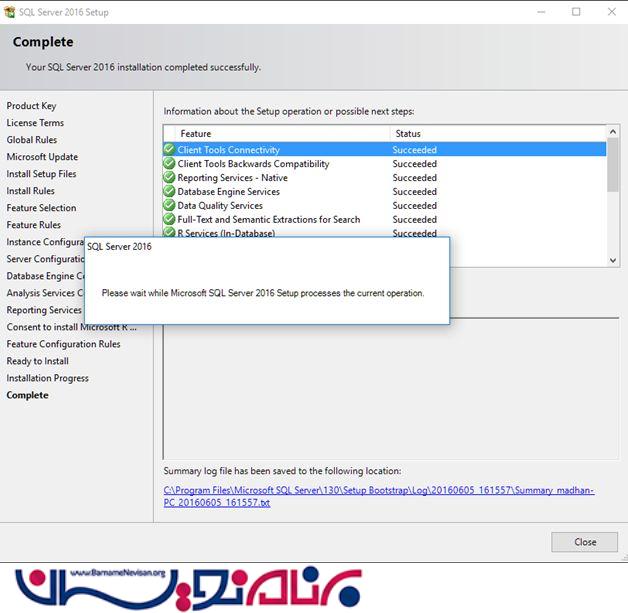Click green check icon beside Client Tools Backwards Compatibility

[x=169, y=164]
